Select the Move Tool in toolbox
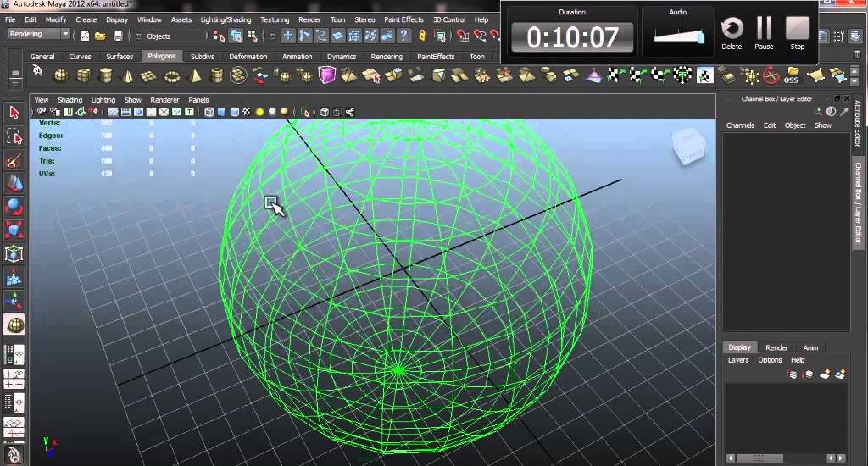868x466 pixels. [14, 183]
